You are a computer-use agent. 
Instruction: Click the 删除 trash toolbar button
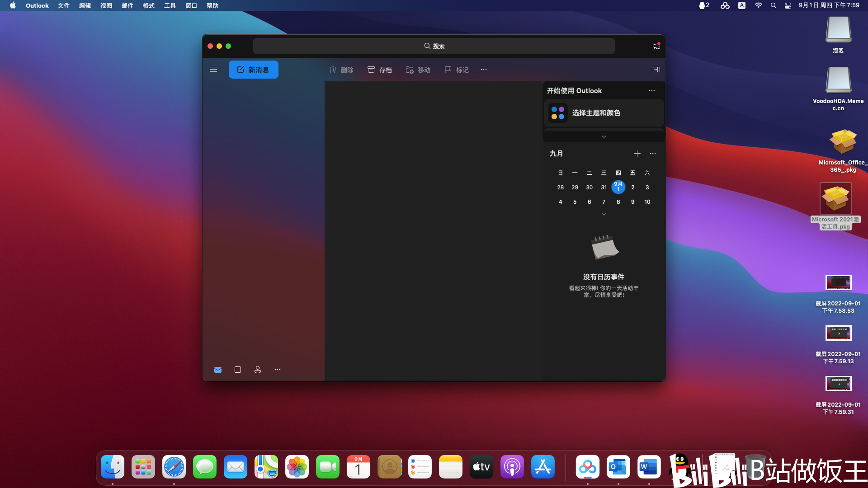click(x=341, y=70)
